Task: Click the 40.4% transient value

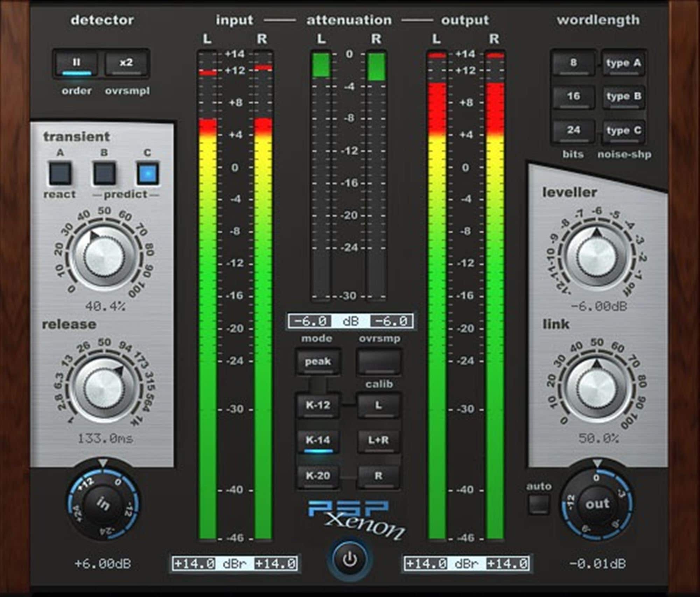Action: pos(105,307)
